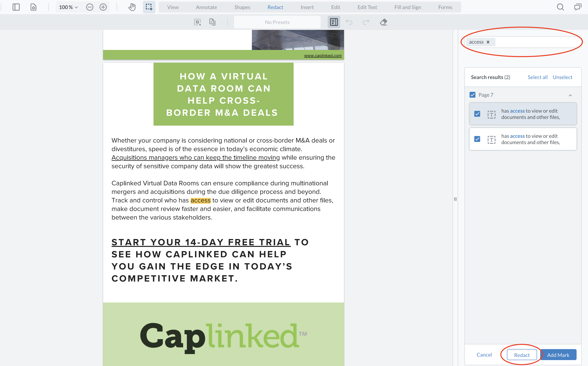Toggle the Page 7 checkbox
This screenshot has width=588, height=366.
(x=472, y=95)
